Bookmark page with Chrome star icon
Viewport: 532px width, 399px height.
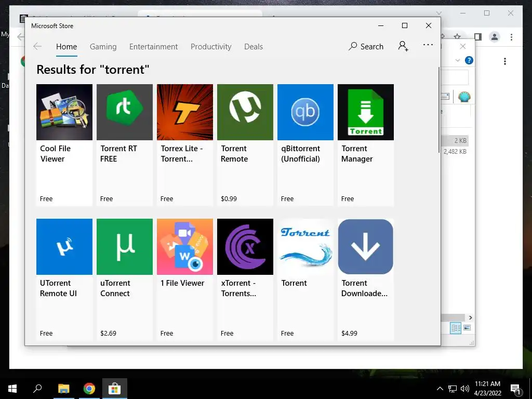click(x=457, y=37)
